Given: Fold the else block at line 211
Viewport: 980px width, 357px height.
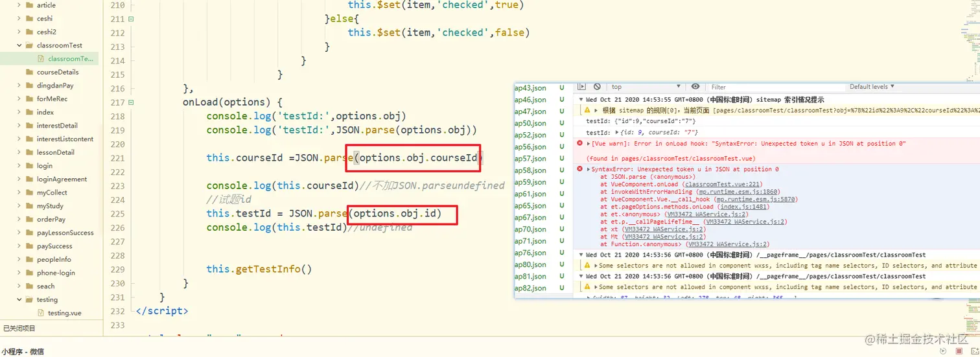Looking at the screenshot, I should pos(131,19).
